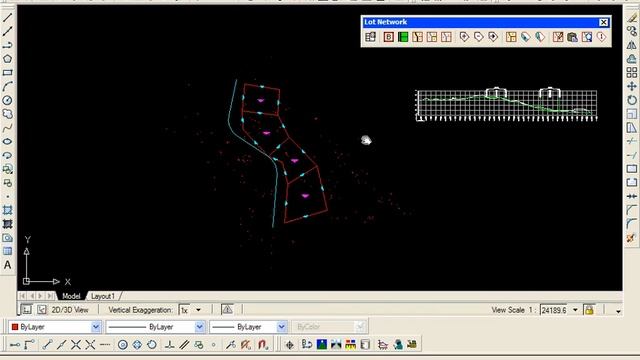Open the ByLayer lineweight dropdown
640x360 pixels.
coord(281,327)
